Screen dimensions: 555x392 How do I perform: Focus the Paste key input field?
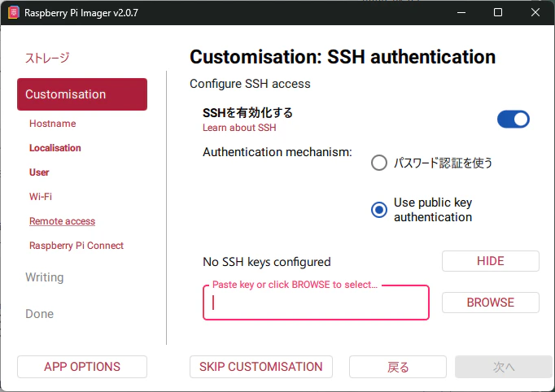point(316,303)
